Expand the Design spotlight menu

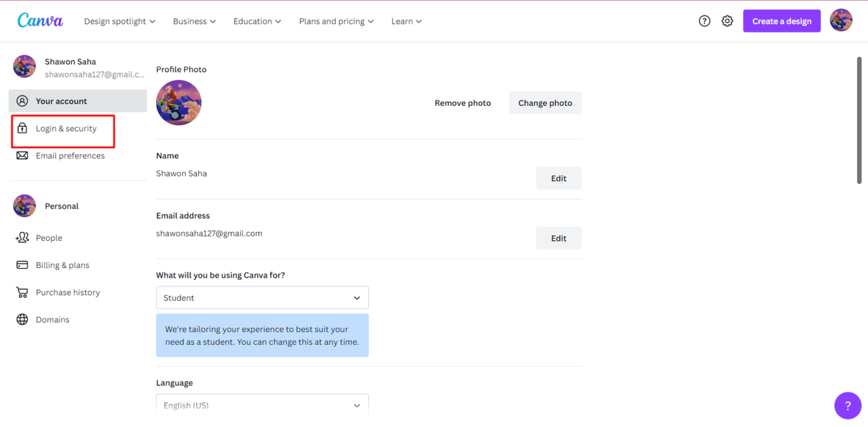click(x=119, y=21)
